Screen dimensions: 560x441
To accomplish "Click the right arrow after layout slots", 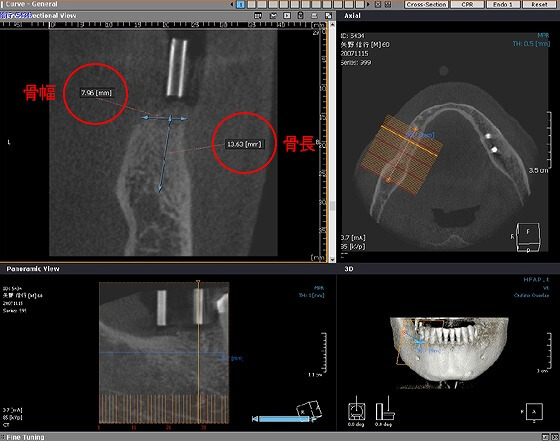I will [369, 5].
